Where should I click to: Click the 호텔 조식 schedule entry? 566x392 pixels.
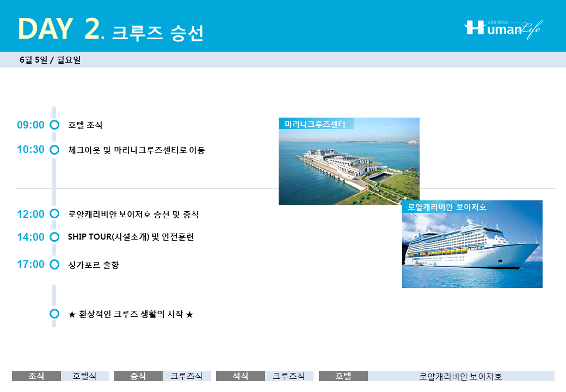click(x=85, y=125)
